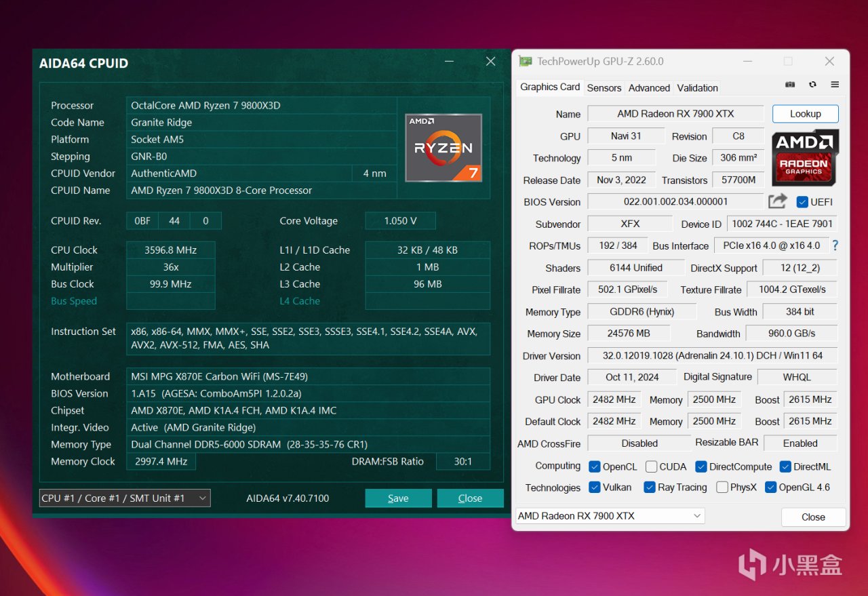Open the Validation tab
This screenshot has height=596, width=868.
[x=697, y=87]
